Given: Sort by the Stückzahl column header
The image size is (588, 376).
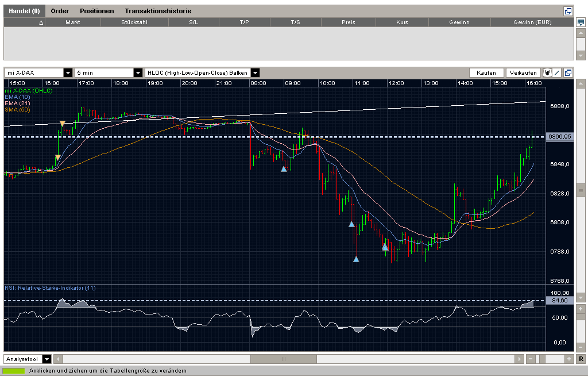Looking at the screenshot, I should [134, 22].
